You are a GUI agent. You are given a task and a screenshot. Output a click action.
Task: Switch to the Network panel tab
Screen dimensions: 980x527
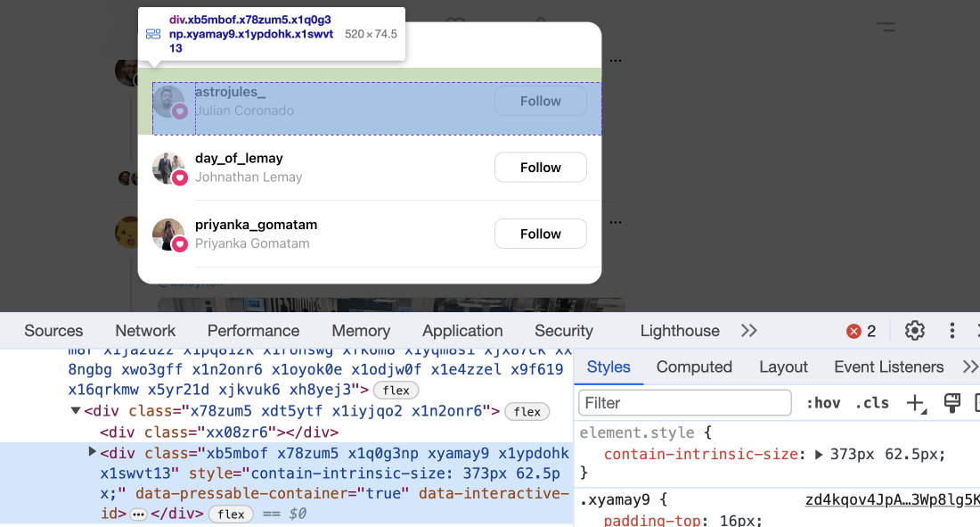[x=145, y=331]
